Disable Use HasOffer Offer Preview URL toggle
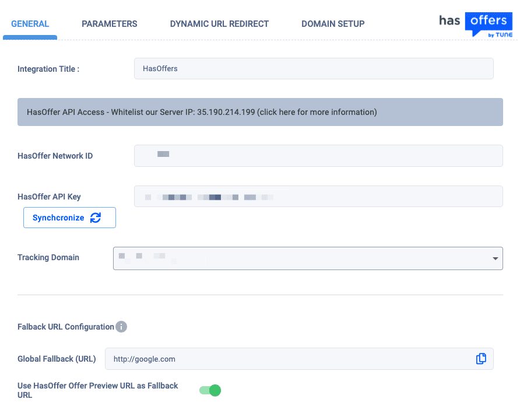This screenshot has height=420, width=520. 210,390
